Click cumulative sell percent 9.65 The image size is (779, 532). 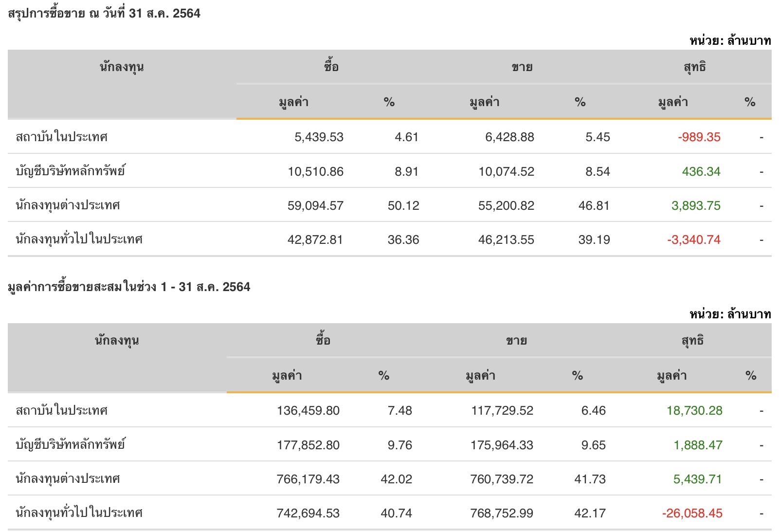pos(594,445)
